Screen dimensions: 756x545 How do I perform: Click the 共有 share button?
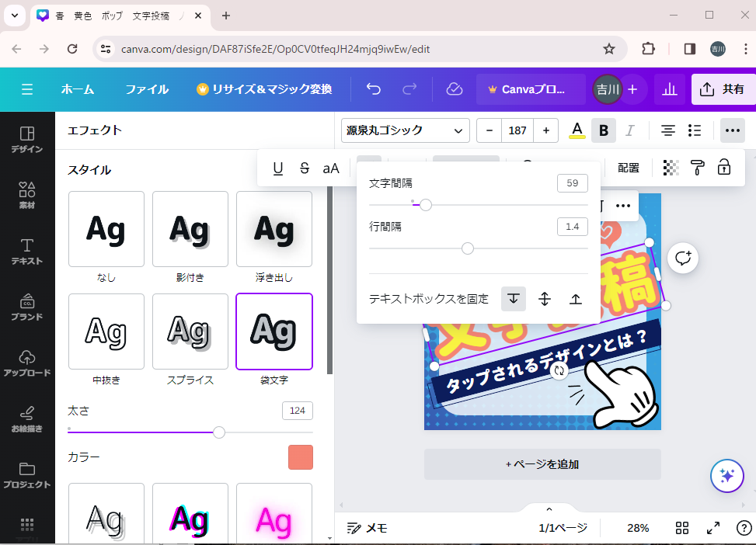click(723, 89)
